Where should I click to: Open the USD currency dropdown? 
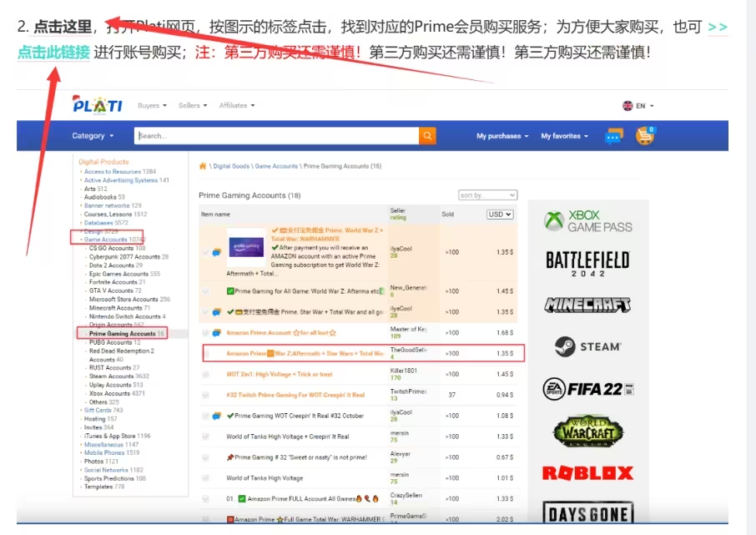click(500, 215)
